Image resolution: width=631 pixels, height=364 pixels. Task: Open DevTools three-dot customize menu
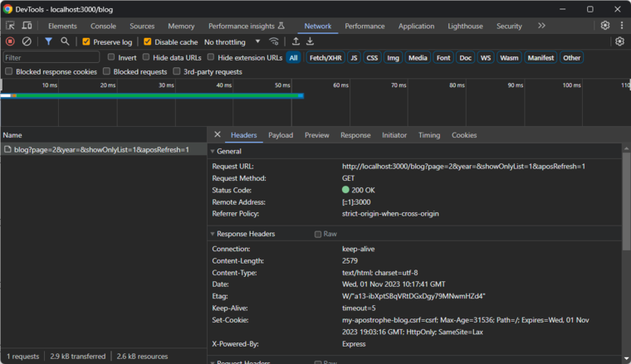tap(622, 26)
